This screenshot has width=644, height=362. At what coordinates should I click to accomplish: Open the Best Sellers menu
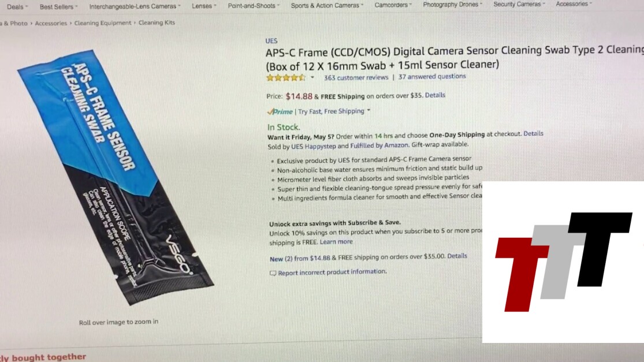point(58,6)
